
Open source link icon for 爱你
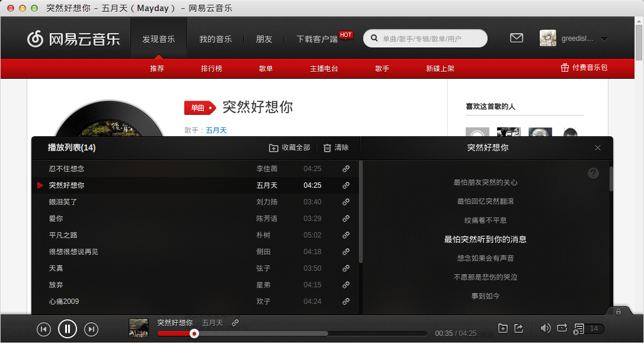346,219
